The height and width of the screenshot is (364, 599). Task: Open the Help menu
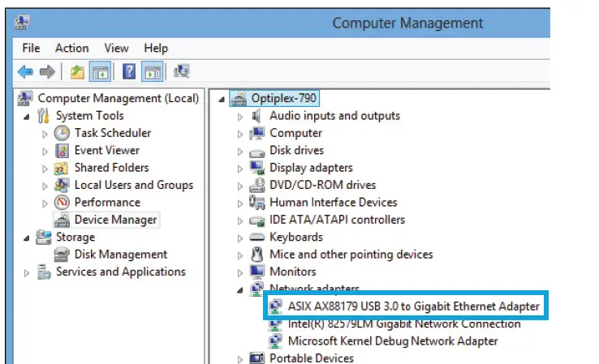tap(156, 48)
